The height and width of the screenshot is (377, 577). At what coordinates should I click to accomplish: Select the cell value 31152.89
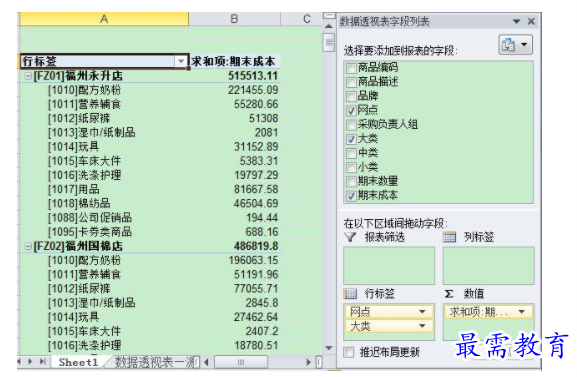pos(256,147)
